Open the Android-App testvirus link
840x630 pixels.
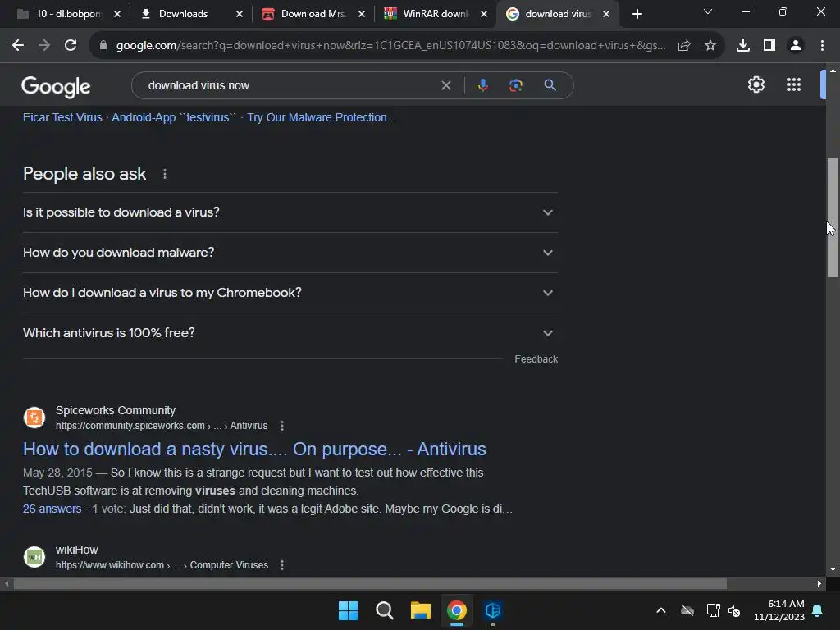174,117
